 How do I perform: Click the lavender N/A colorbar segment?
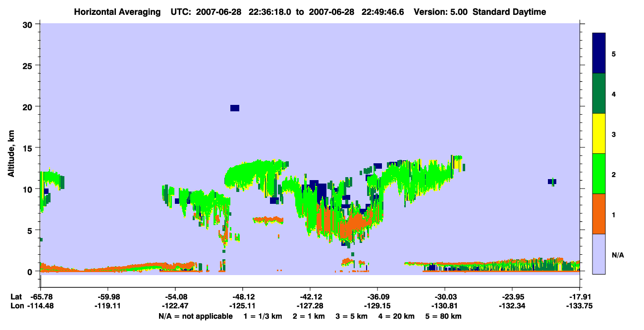[599, 254]
